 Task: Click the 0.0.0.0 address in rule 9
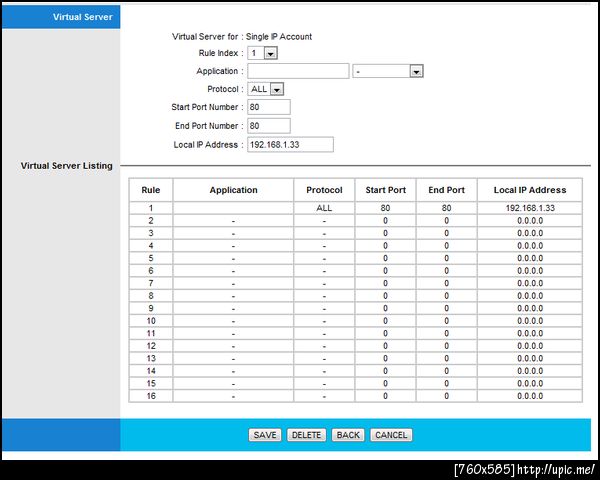(530, 309)
